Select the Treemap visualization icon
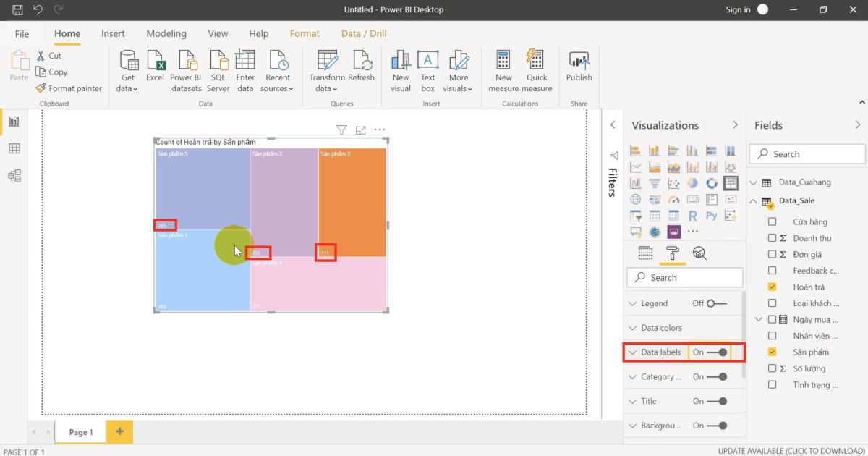868x456 pixels. click(731, 182)
